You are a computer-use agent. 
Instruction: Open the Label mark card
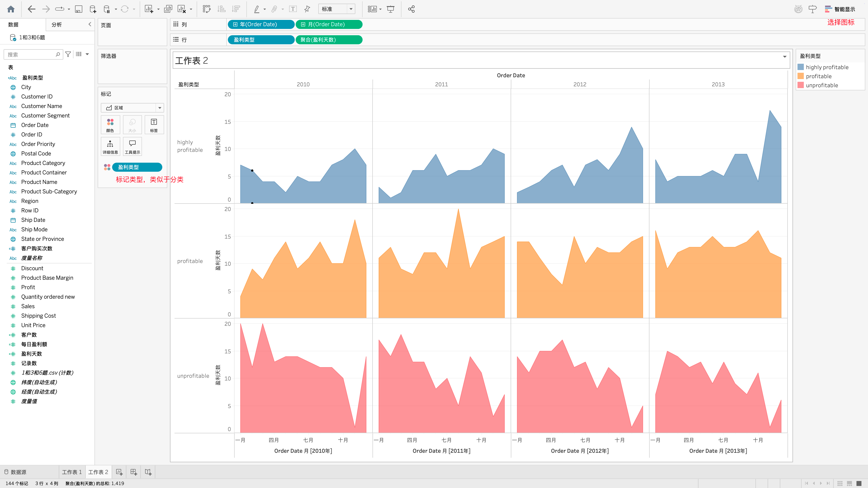click(154, 125)
